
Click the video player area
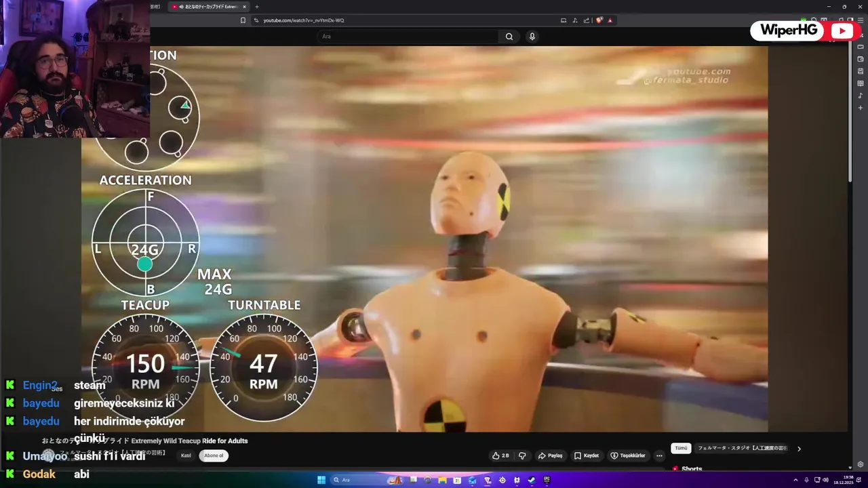[x=425, y=239]
